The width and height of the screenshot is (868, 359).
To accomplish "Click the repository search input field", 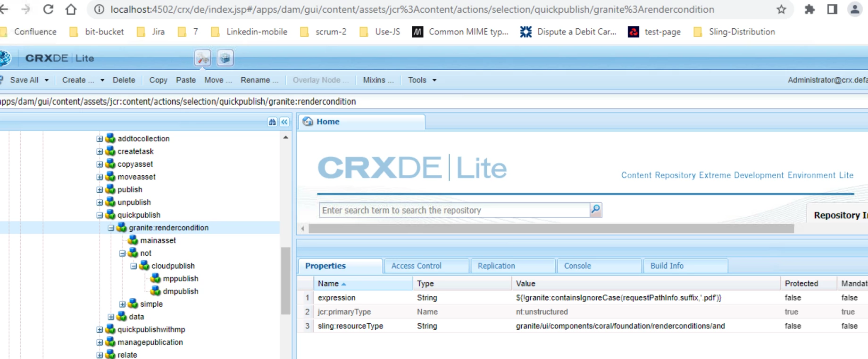I will point(454,210).
